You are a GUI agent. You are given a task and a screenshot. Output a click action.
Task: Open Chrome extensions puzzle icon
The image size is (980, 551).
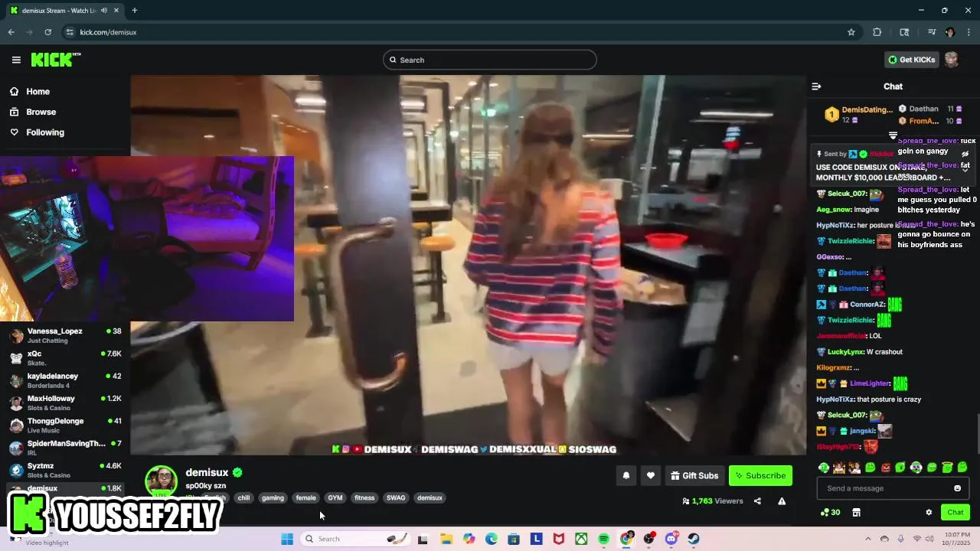877,32
